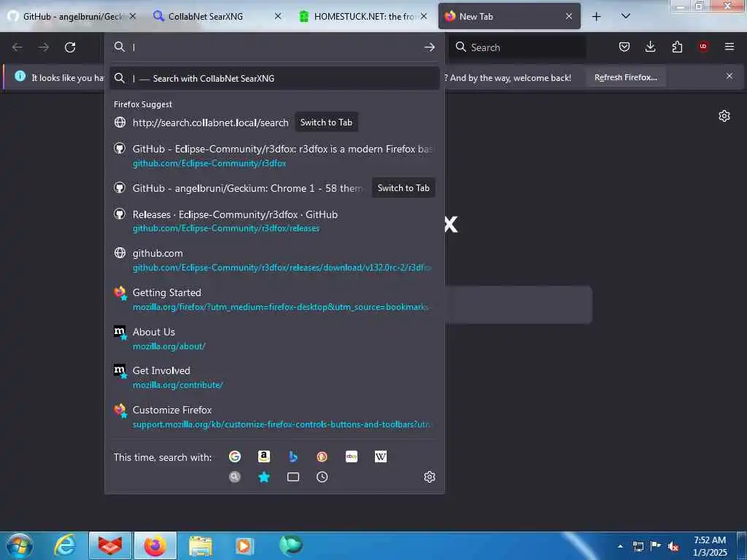Search this time with eBay
The height and width of the screenshot is (560, 747).
(352, 456)
